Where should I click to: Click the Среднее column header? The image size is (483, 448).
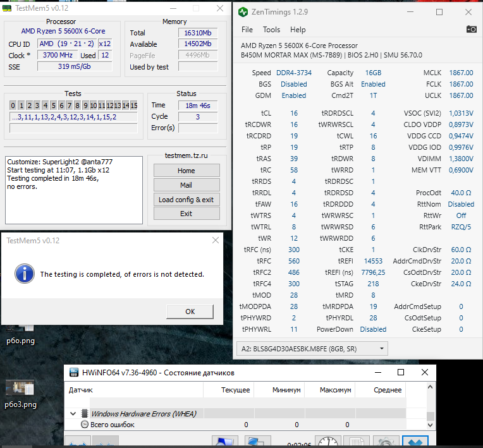[x=381, y=390]
